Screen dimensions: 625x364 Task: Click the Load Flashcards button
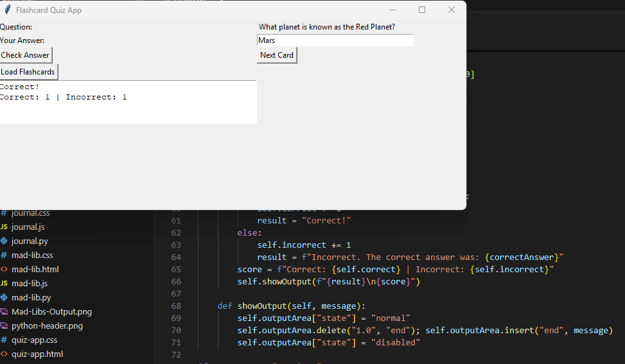(x=28, y=72)
